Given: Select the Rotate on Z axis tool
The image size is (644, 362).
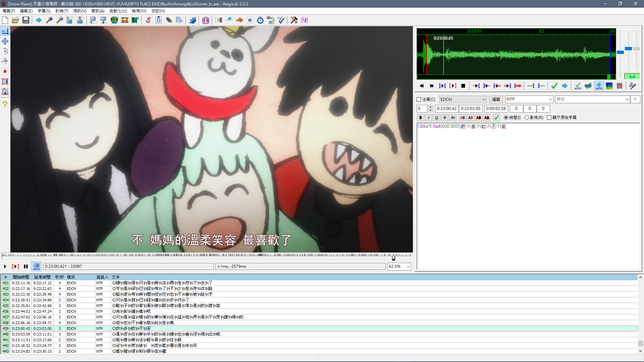Looking at the screenshot, I should 5,51.
